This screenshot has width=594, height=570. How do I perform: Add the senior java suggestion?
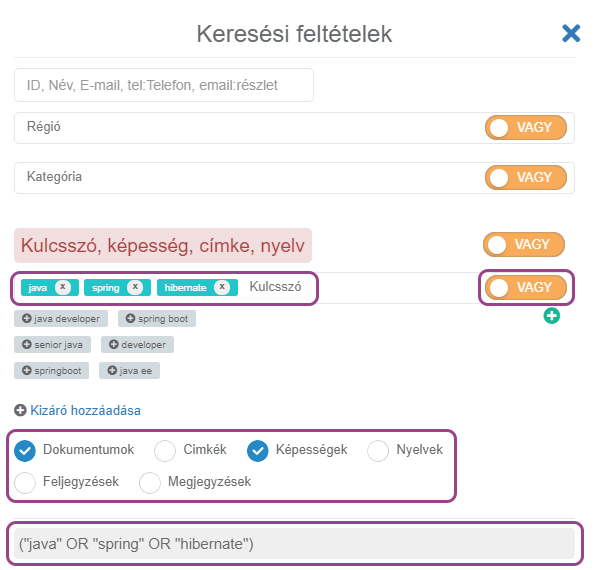tap(52, 345)
